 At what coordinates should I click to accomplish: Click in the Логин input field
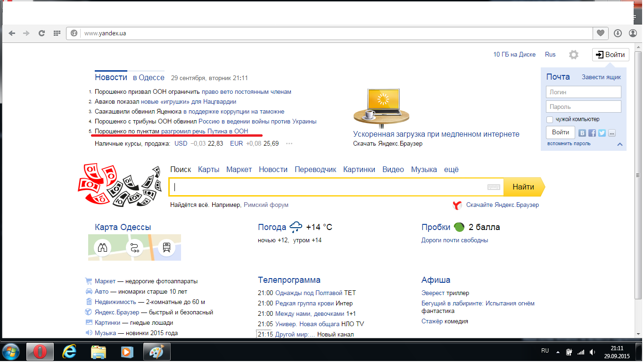[584, 92]
